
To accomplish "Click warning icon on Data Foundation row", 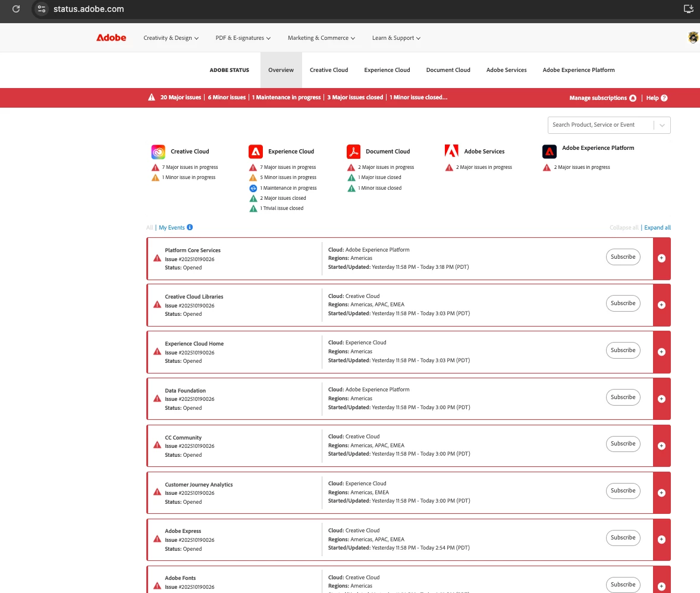I will coord(157,399).
